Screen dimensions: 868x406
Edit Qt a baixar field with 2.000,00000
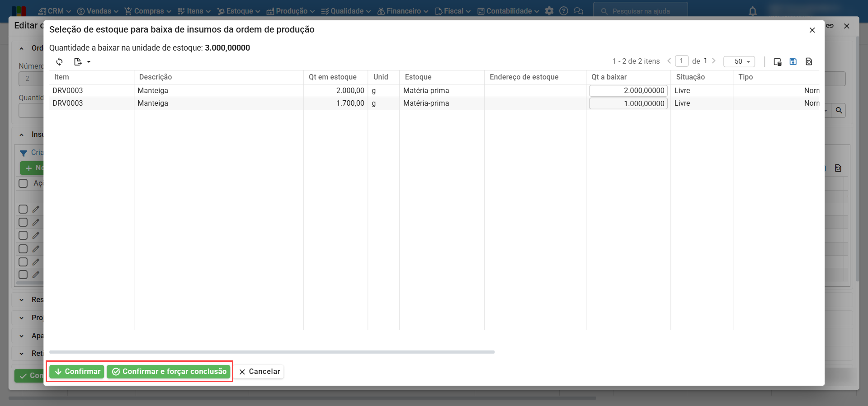pyautogui.click(x=628, y=91)
